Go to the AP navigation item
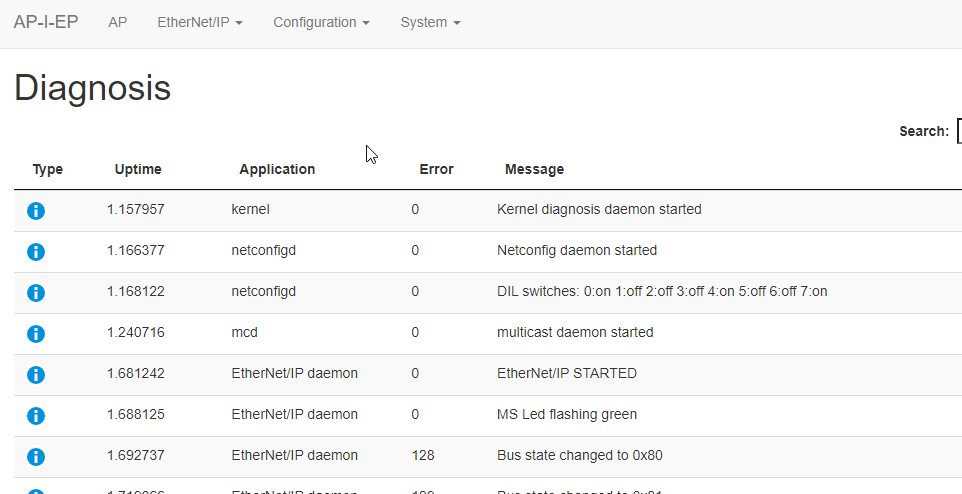The image size is (962, 494). 117,23
